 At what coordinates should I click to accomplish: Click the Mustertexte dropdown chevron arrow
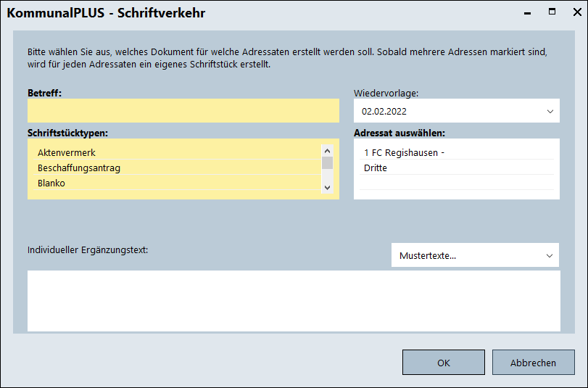549,255
